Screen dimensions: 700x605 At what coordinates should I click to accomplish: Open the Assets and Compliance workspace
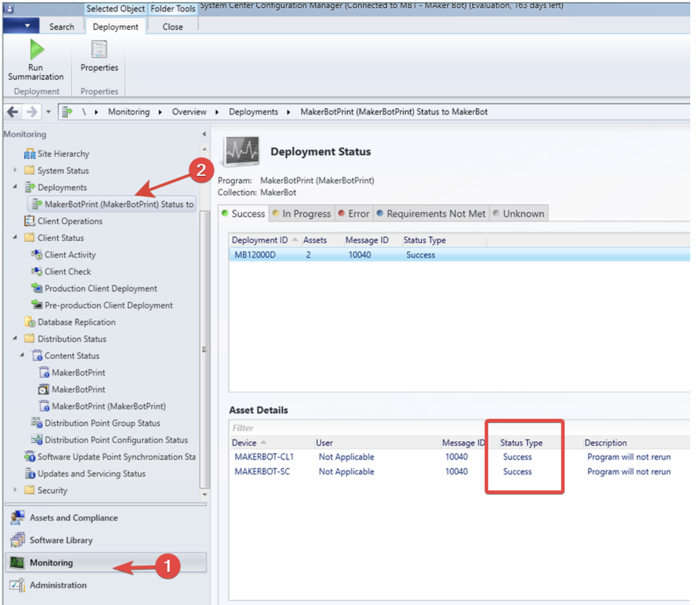click(x=73, y=518)
